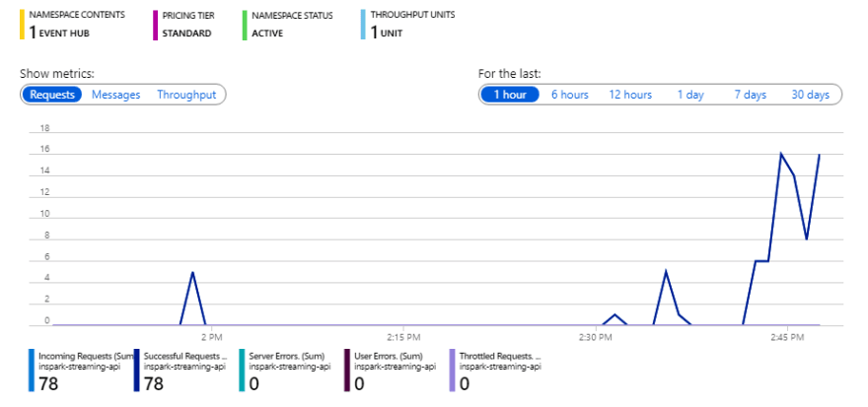Click the Incoming Requests 78 count
The width and height of the screenshot is (868, 407).
coord(48,383)
